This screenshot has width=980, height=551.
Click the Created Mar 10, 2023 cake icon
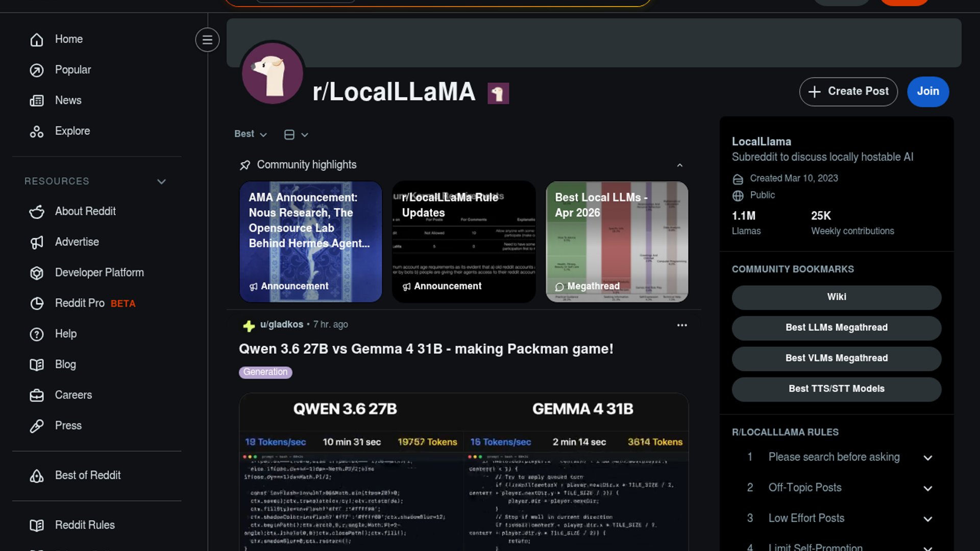pos(738,179)
